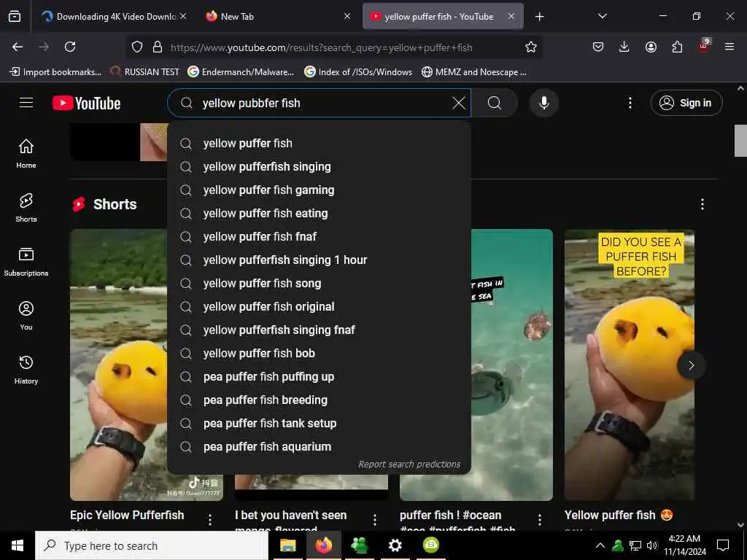Switch to Downloading 4K Video Downloader tab
The image size is (747, 560).
(x=116, y=16)
